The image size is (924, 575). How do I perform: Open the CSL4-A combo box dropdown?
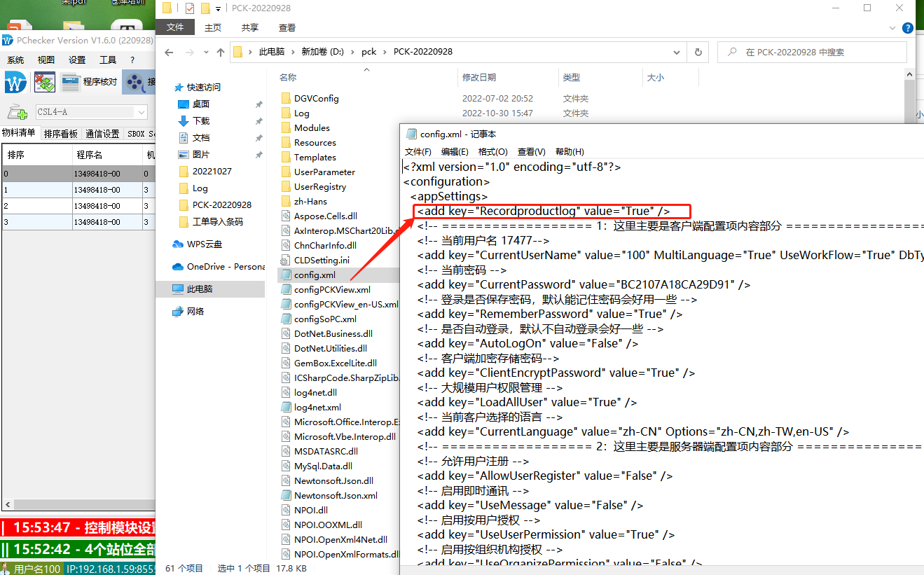pyautogui.click(x=142, y=112)
